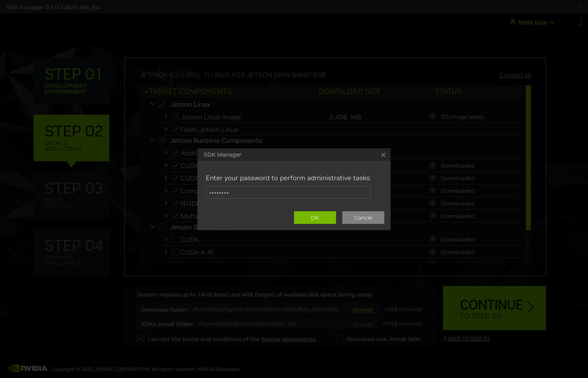This screenshot has height=378, width=588.
Task: Toggle the Jetson Linux image checkbox
Action: [176, 117]
